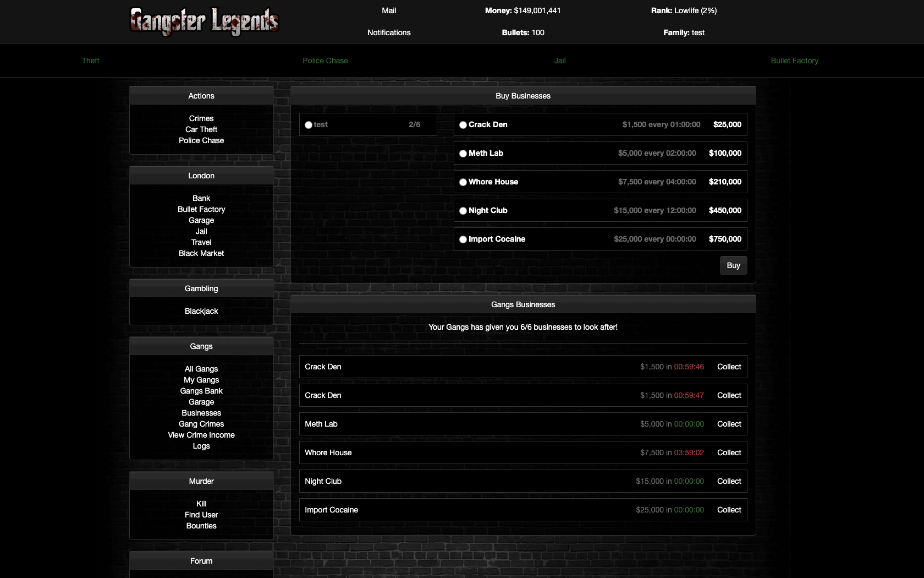The image size is (924, 578).
Task: Select the Crack Den radio button
Action: [463, 125]
